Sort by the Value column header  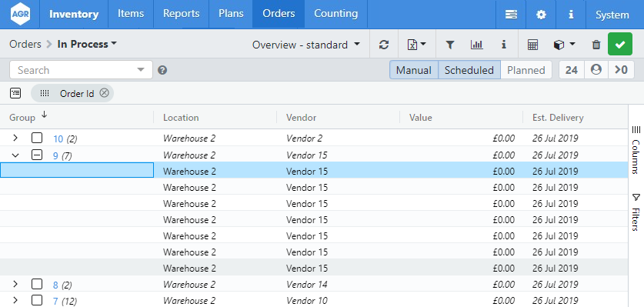coord(461,117)
